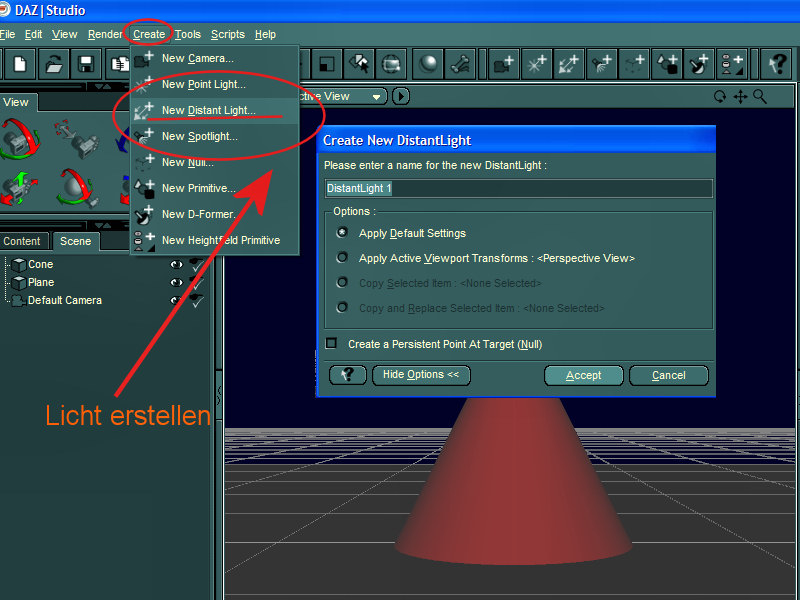Click the camera dolly arrows icon
This screenshot has height=600, width=800.
pos(18,189)
